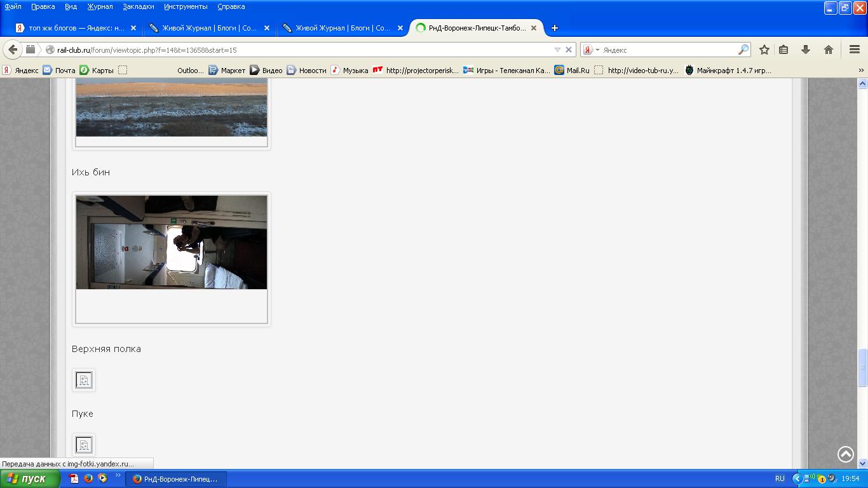Open the Закладки menu
This screenshot has width=868, height=488.
pyautogui.click(x=138, y=6)
